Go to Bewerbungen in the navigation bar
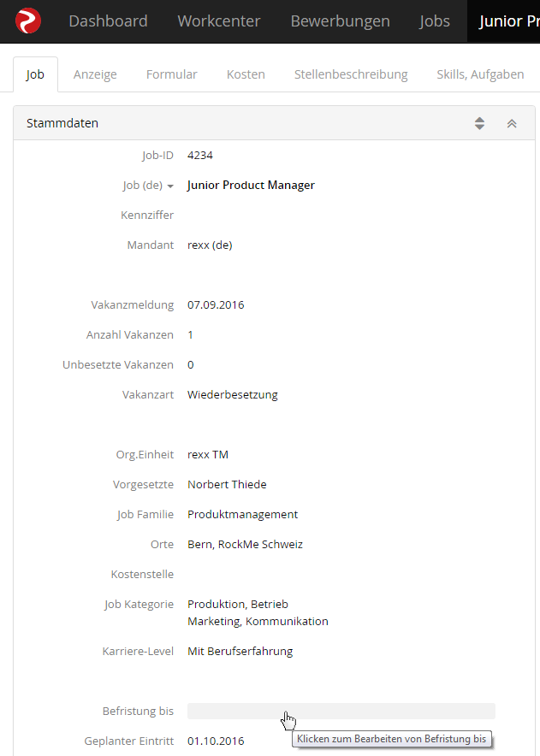Screen dimensions: 540x756 (x=340, y=21)
